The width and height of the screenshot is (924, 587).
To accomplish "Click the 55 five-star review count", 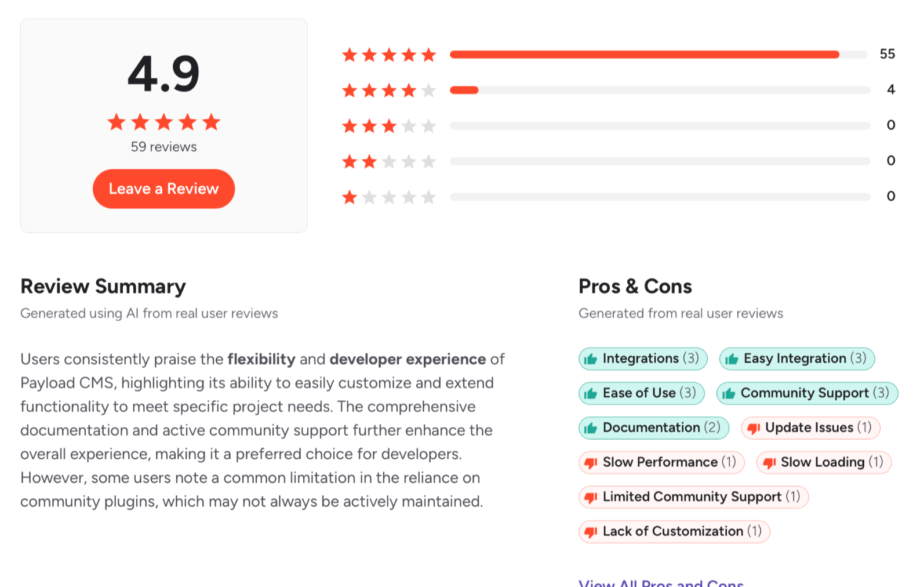I will [887, 54].
